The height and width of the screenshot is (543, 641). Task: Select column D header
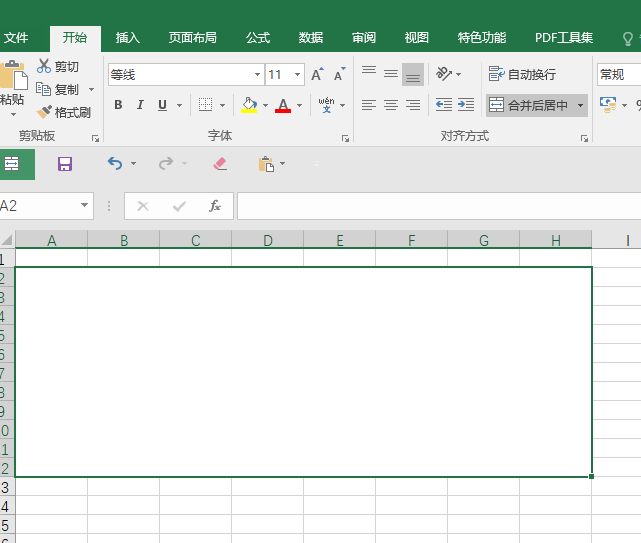(268, 240)
